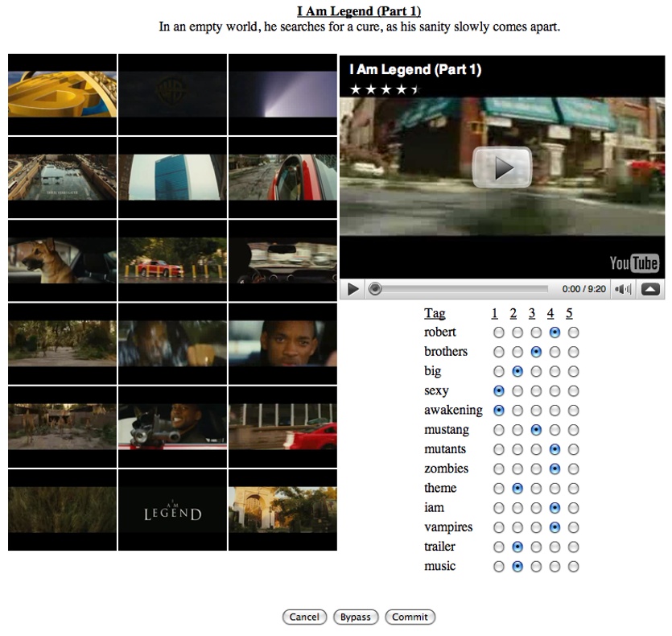Image resolution: width=672 pixels, height=636 pixels.
Task: Click the man with rifle thumbnail
Action: 172,427
